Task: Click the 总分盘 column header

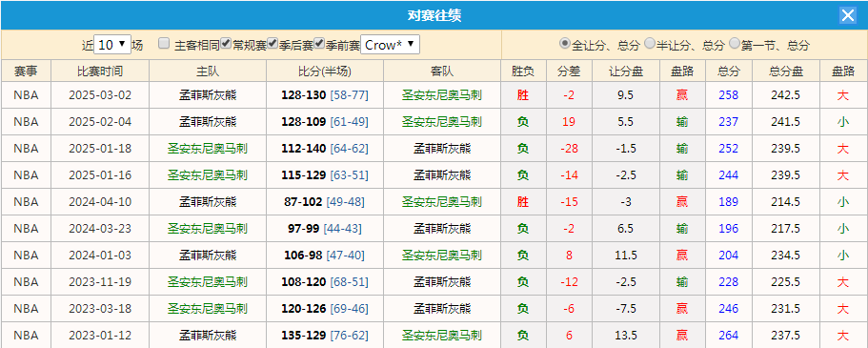Action: coord(785,71)
